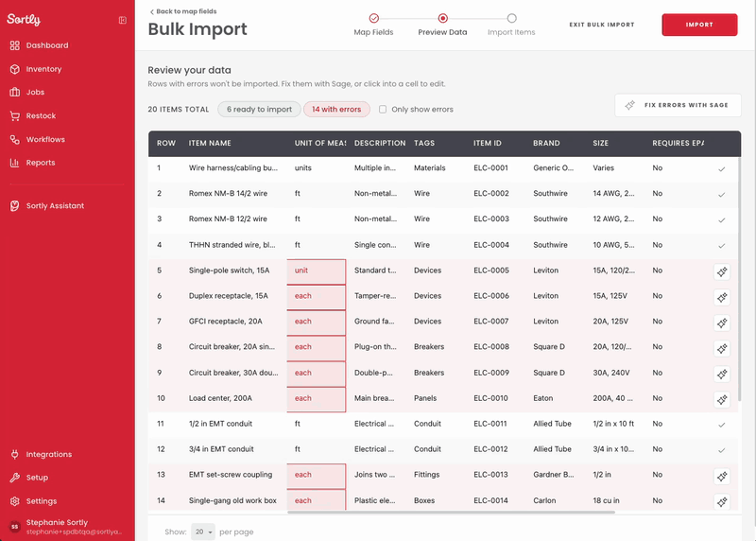The height and width of the screenshot is (541, 756).
Task: Click the Jobs briefcase icon
Action: (x=15, y=92)
